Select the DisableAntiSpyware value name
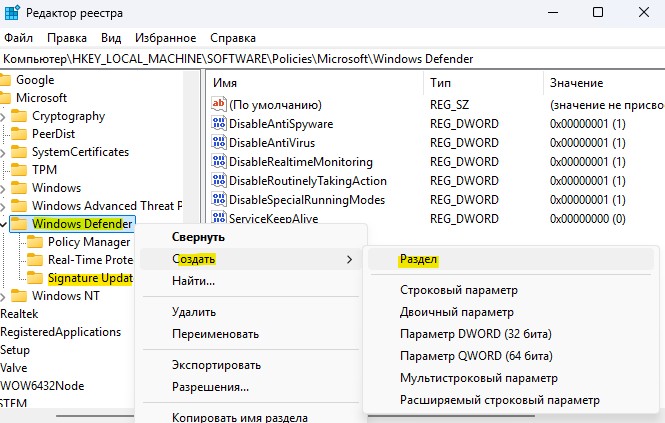The width and height of the screenshot is (665, 423). coord(281,124)
